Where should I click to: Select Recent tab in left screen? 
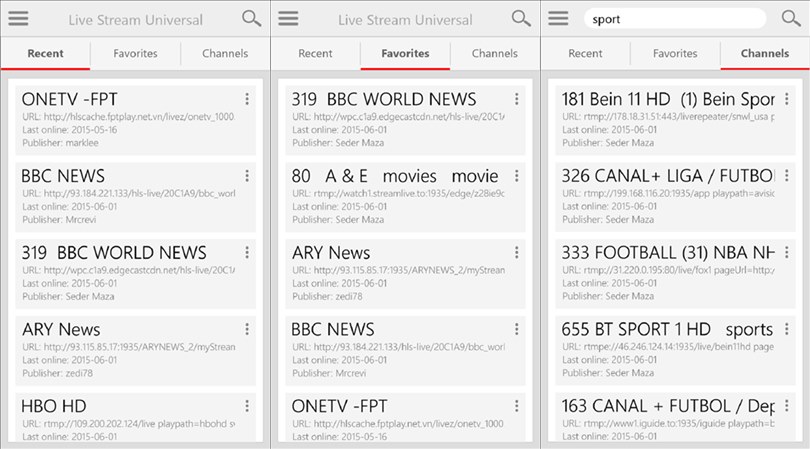(45, 53)
